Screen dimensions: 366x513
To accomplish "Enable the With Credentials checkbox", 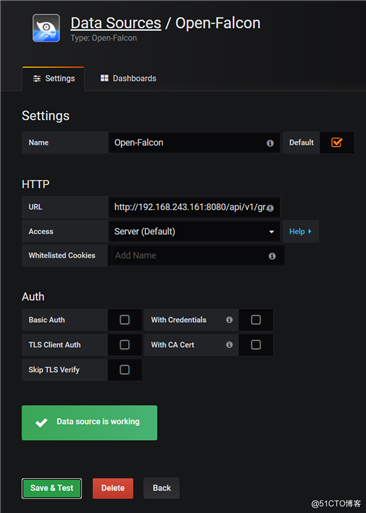I will (256, 320).
